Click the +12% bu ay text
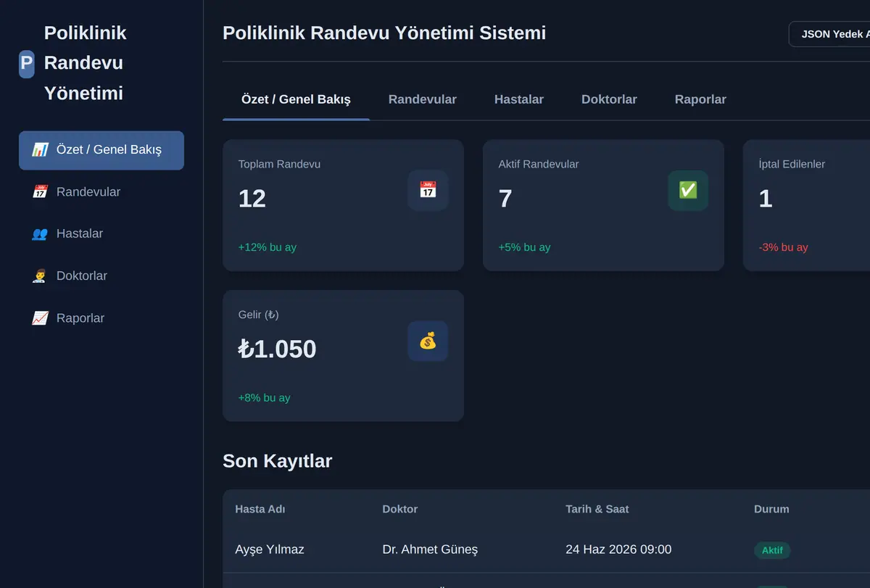This screenshot has height=588, width=870. pos(268,247)
